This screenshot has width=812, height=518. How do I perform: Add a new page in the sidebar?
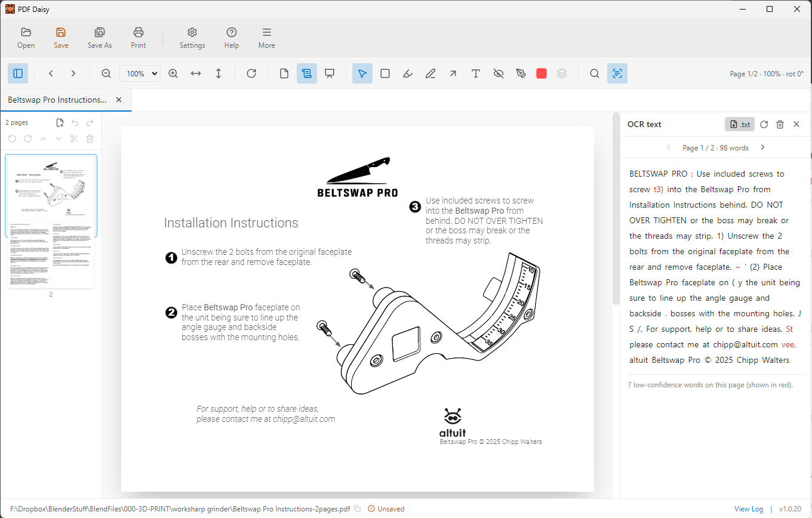coord(60,123)
